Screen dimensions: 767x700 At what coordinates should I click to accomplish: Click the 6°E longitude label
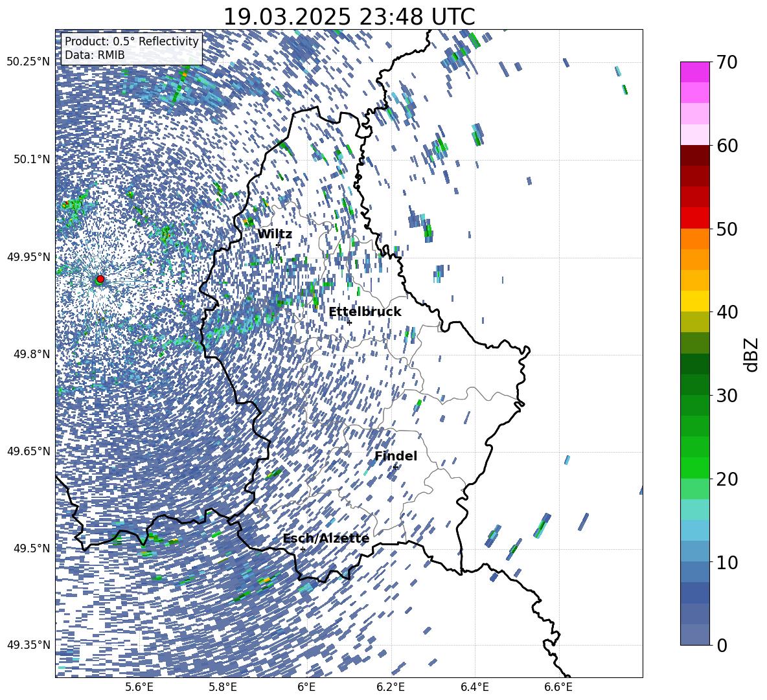[306, 687]
